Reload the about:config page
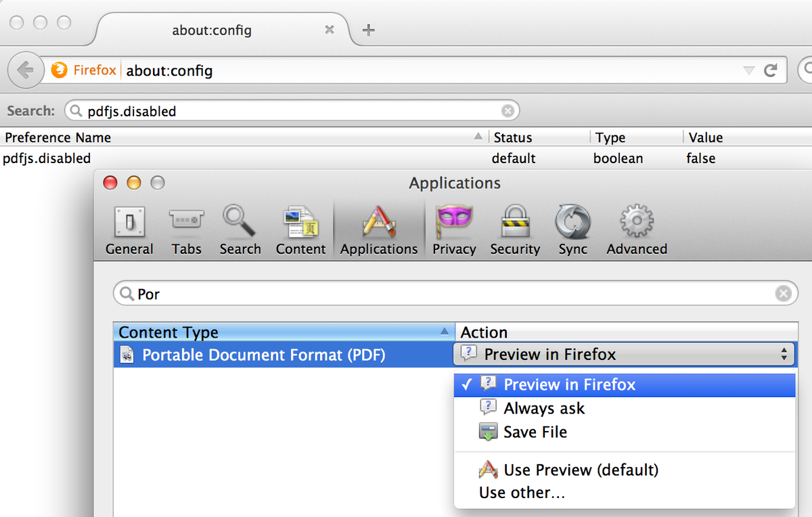 click(x=770, y=70)
